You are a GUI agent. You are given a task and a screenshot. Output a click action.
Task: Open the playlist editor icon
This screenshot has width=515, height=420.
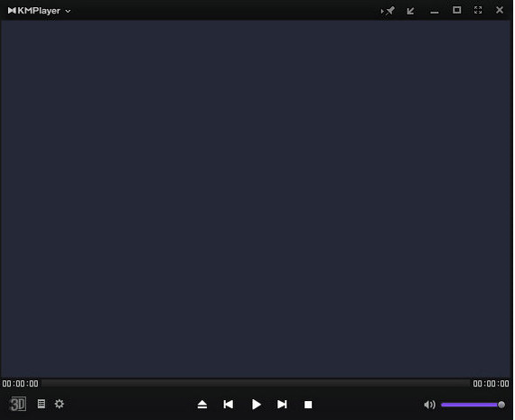42,404
